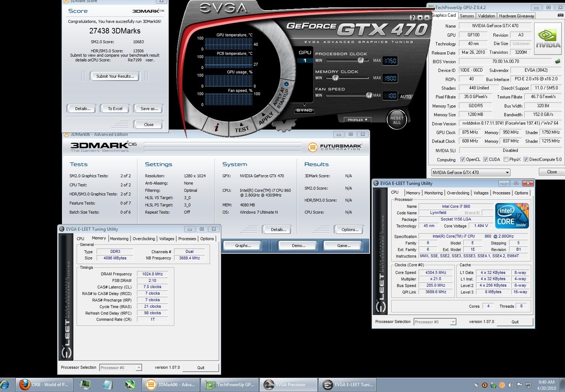The height and width of the screenshot is (392, 565).
Task: Click the Fan Speed slider handle
Action: pyautogui.click(x=369, y=95)
